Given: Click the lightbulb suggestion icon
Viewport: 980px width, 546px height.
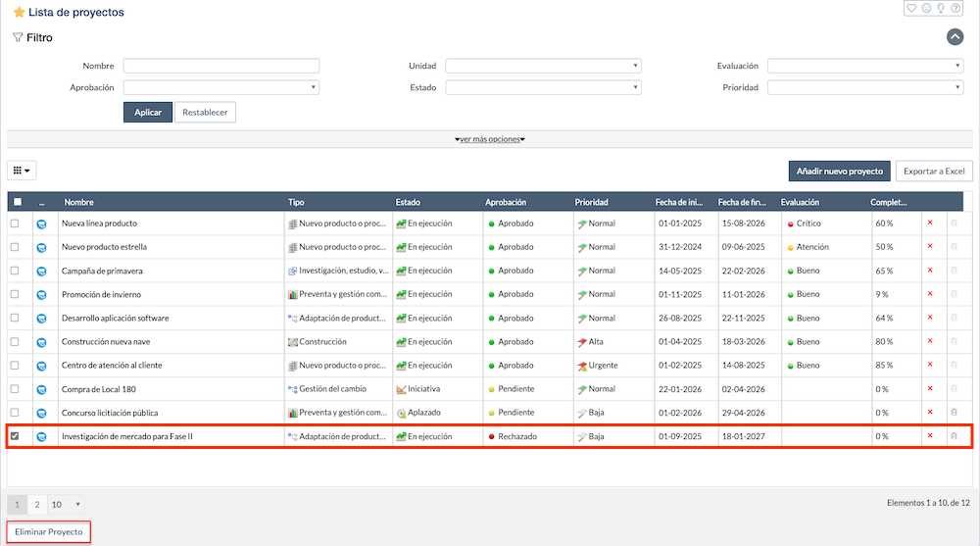Looking at the screenshot, I should point(941,8).
